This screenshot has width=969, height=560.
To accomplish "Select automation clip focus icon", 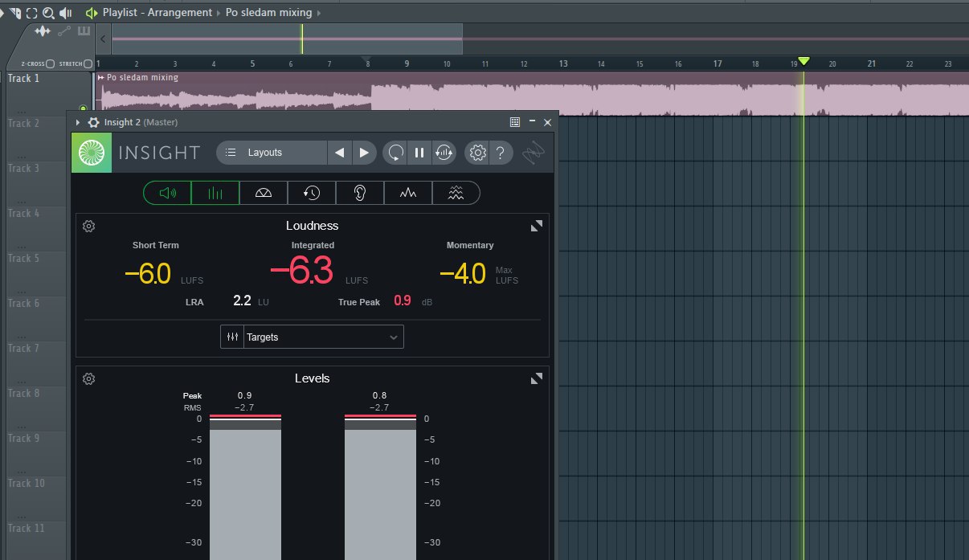I will coord(63,31).
